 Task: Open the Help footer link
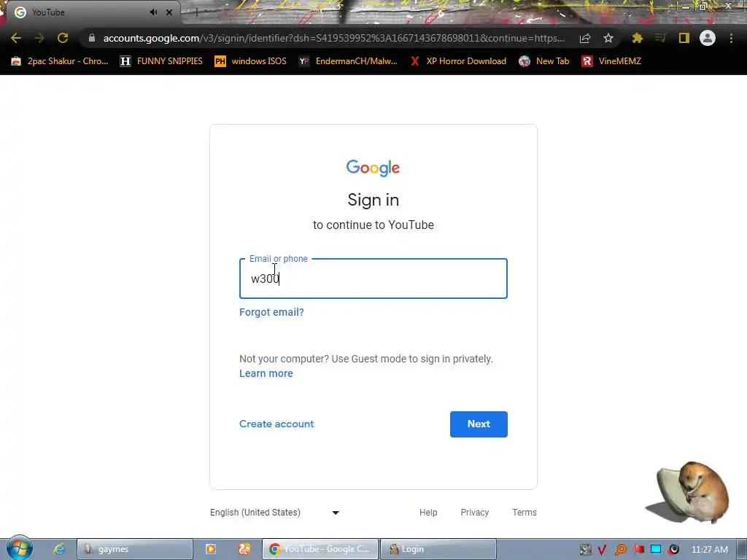428,513
